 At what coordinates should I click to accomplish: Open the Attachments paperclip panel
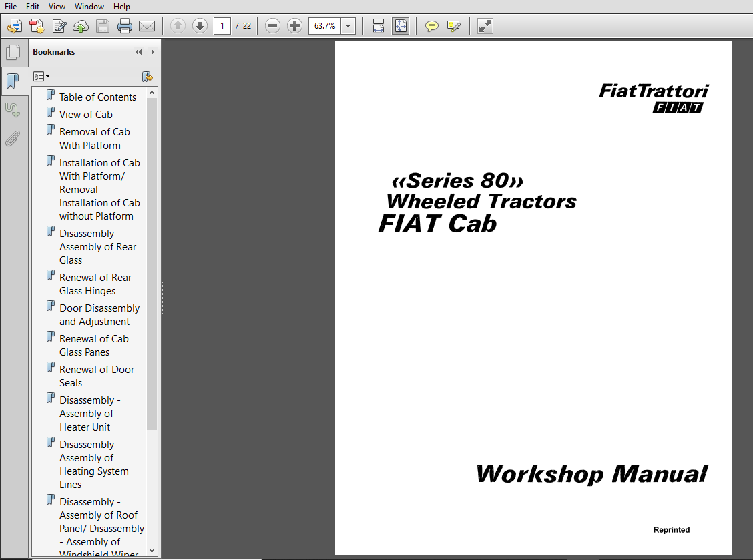pyautogui.click(x=13, y=139)
